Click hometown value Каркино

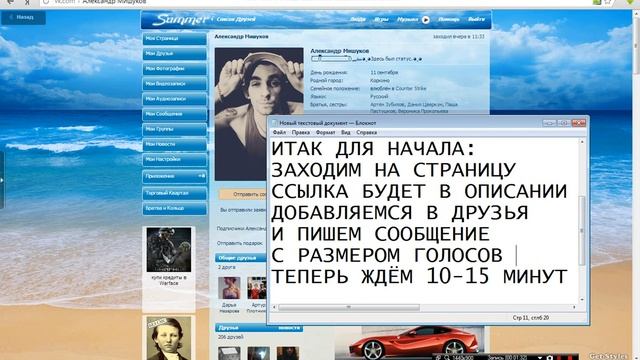point(380,80)
